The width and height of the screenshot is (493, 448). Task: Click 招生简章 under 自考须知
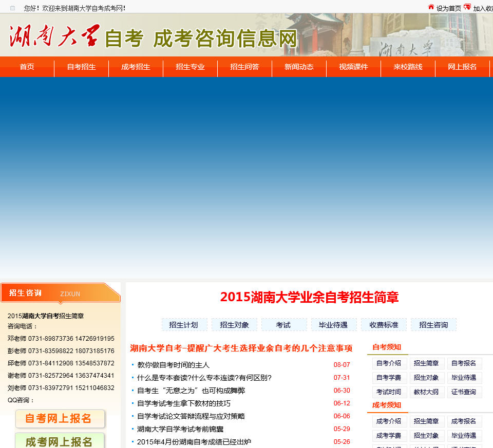tap(427, 363)
